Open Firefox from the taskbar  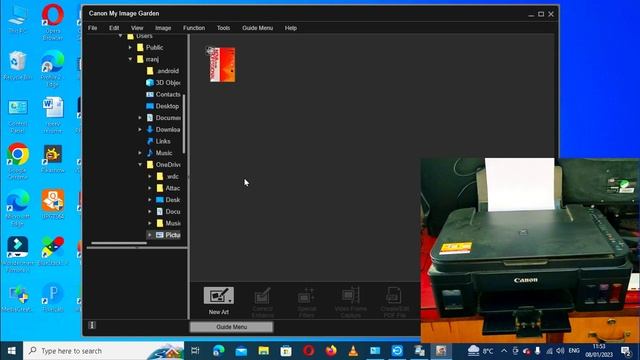tap(331, 351)
